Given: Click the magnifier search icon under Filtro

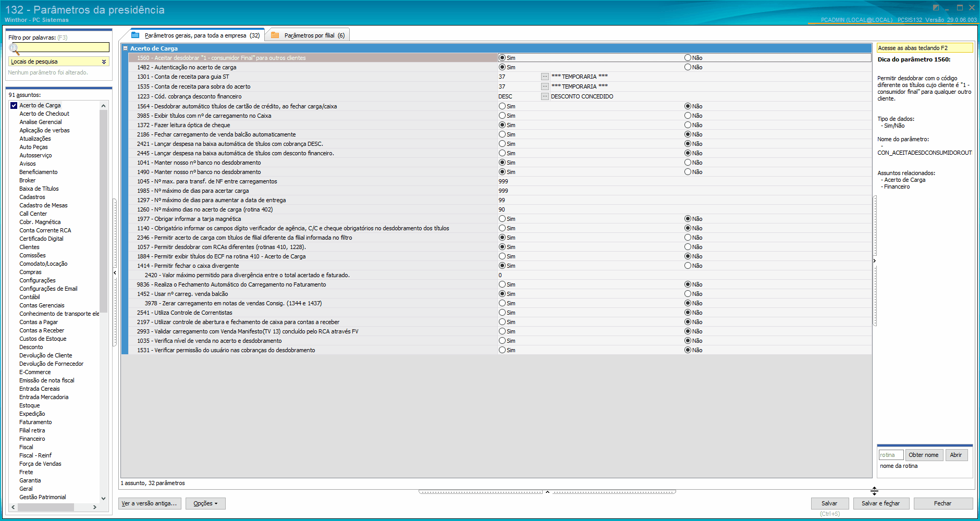Looking at the screenshot, I should (14, 49).
